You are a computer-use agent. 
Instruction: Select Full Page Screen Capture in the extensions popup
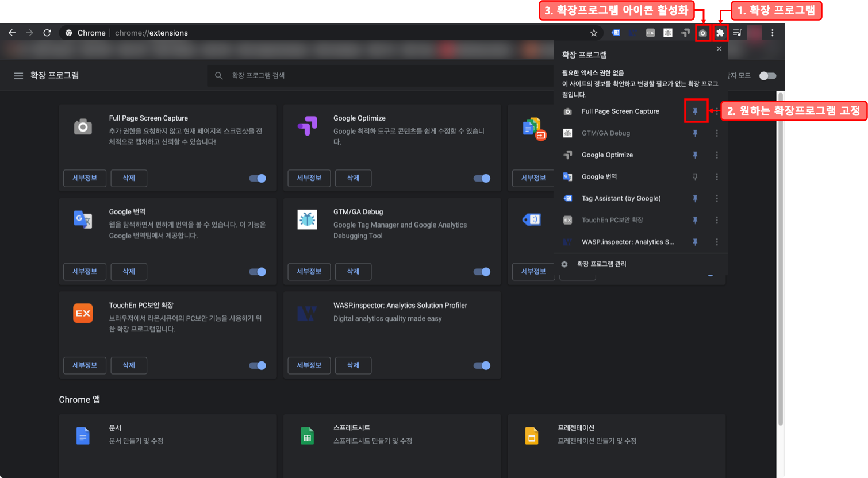point(621,111)
